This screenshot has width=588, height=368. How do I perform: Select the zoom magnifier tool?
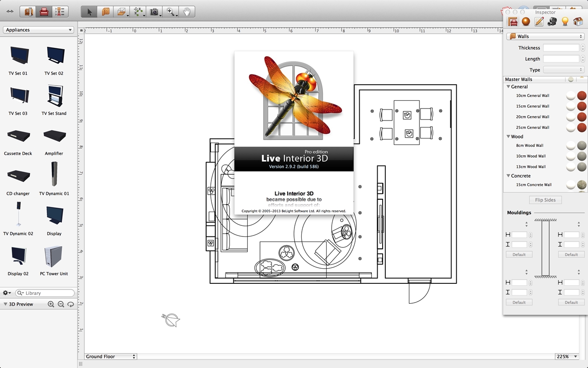point(171,12)
